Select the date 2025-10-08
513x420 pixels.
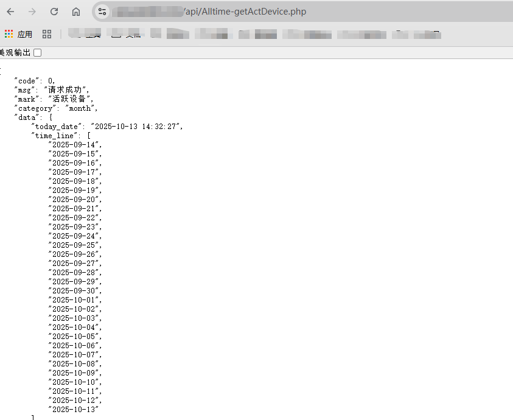pos(73,364)
